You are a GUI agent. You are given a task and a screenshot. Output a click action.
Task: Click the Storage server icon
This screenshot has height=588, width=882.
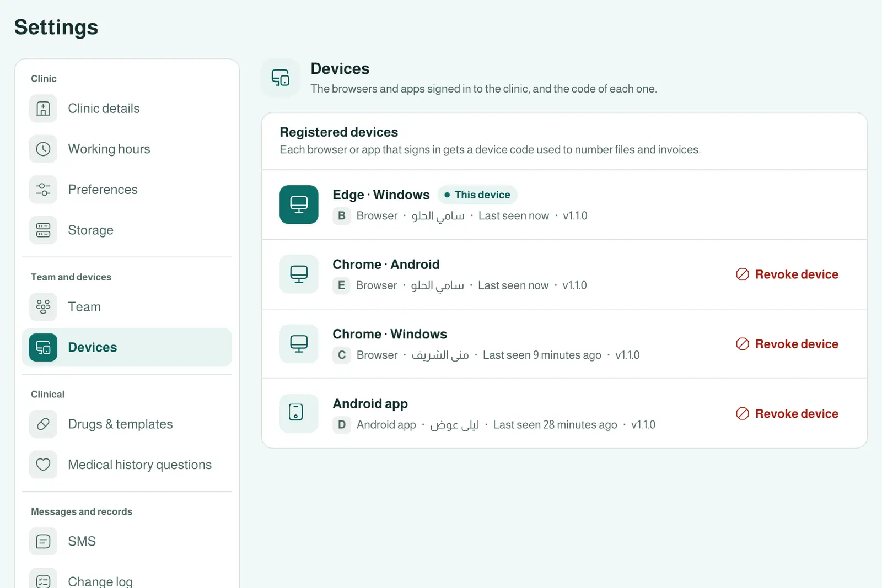[x=43, y=230]
